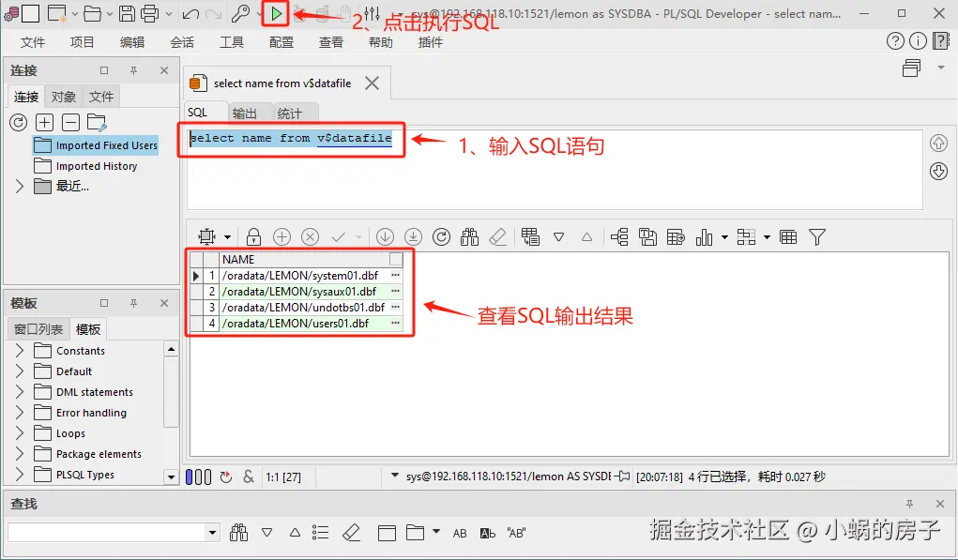Select Imported History folder
Viewport: 958px width, 560px height.
tap(85, 166)
